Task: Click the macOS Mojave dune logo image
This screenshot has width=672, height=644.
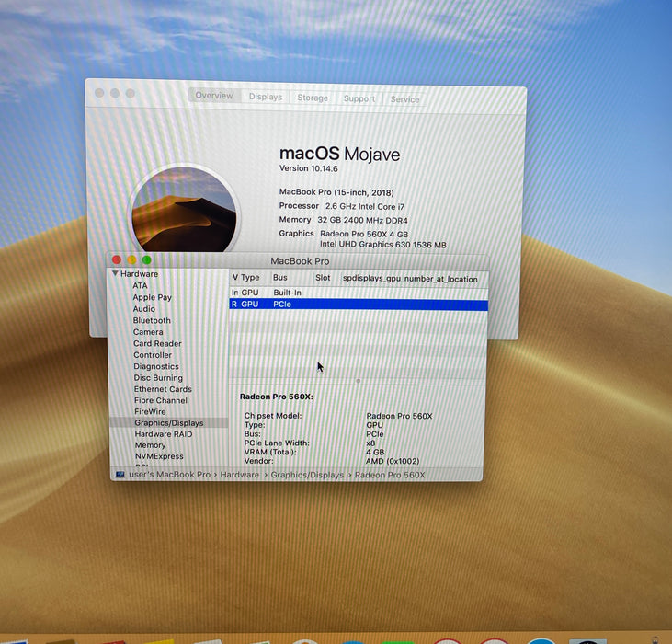Action: [x=184, y=209]
